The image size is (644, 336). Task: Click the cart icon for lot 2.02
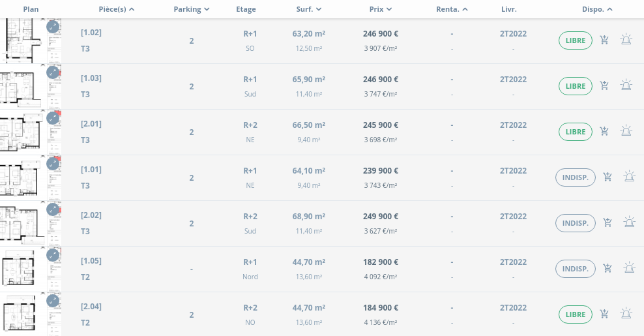point(607,223)
